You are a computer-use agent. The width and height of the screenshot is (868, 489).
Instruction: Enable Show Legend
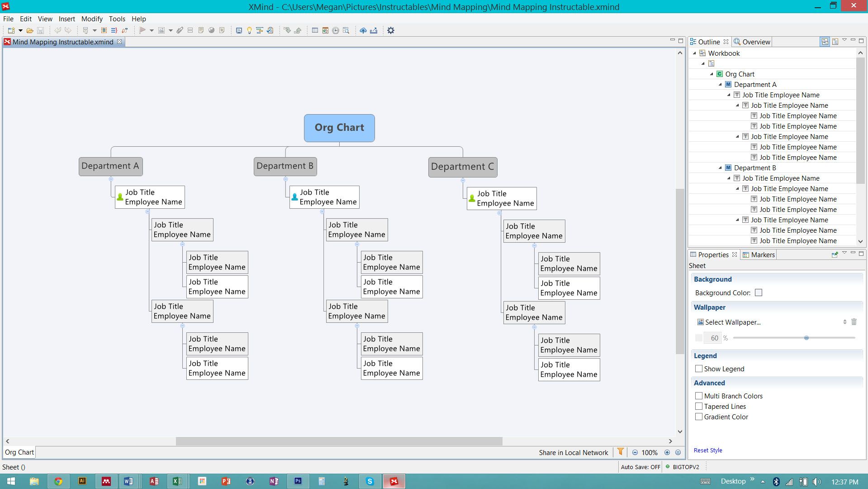[x=698, y=369]
